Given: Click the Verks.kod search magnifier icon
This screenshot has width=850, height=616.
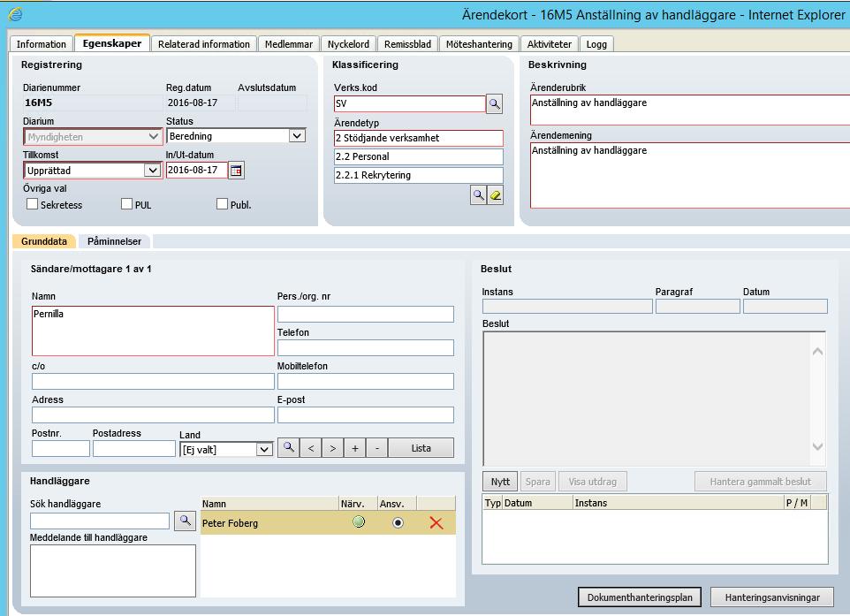Looking at the screenshot, I should 494,103.
